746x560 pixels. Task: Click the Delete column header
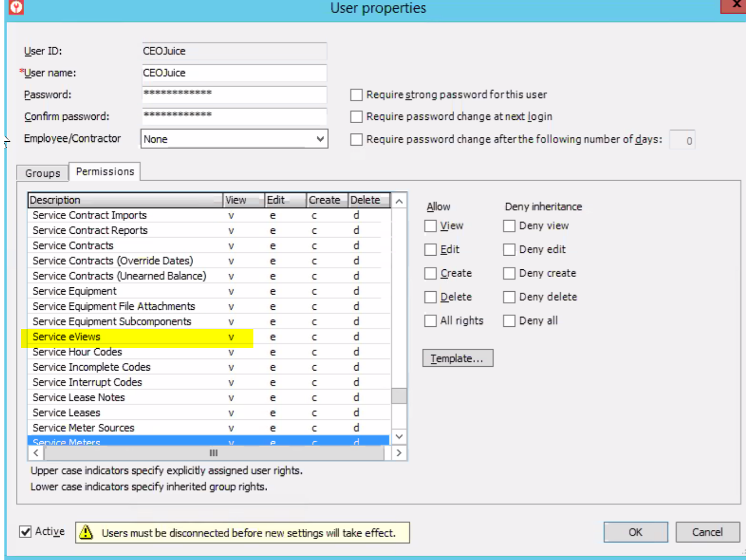coord(369,200)
